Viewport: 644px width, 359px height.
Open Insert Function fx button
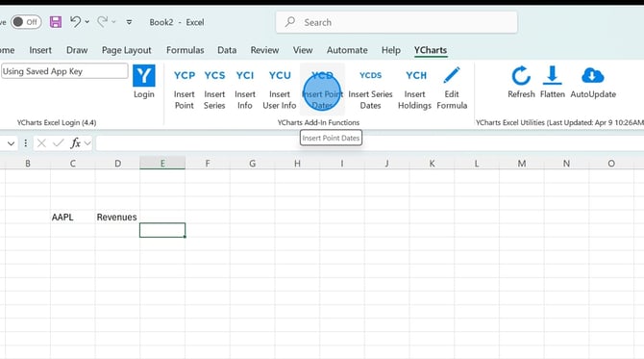[x=75, y=143]
